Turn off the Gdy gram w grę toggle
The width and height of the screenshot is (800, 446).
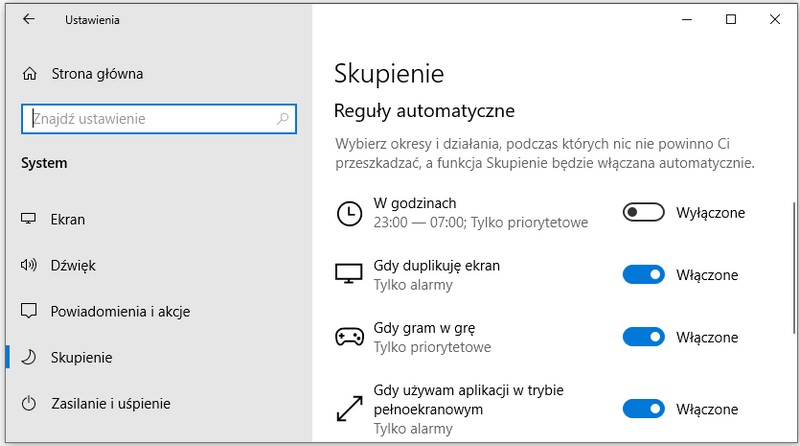[643, 337]
